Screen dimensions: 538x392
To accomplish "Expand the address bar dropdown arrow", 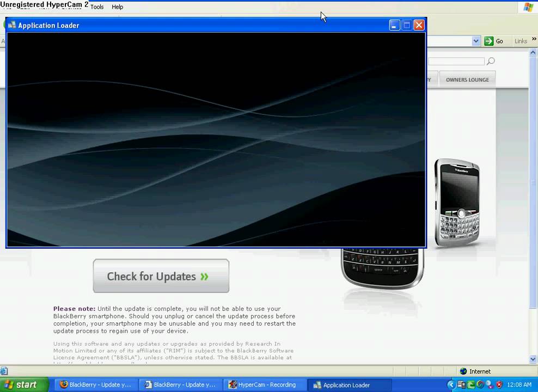I will 476,41.
